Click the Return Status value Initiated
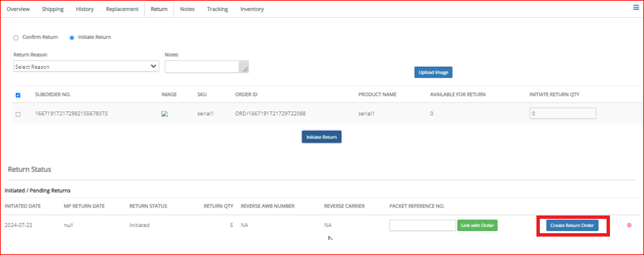The height and width of the screenshot is (255, 644). pos(140,226)
